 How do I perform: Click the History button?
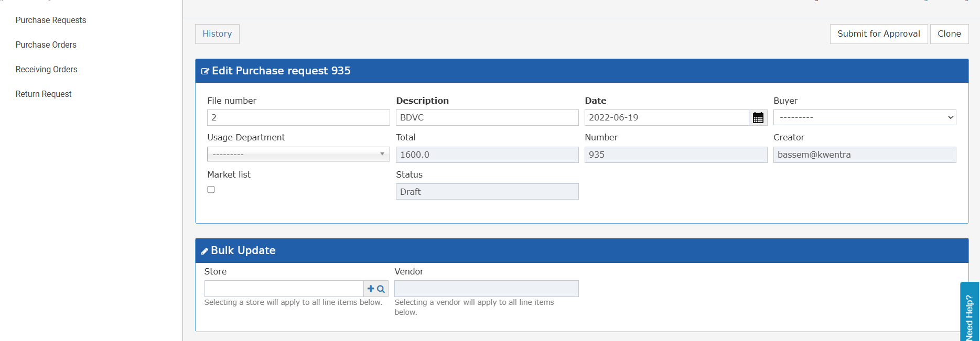click(x=217, y=34)
